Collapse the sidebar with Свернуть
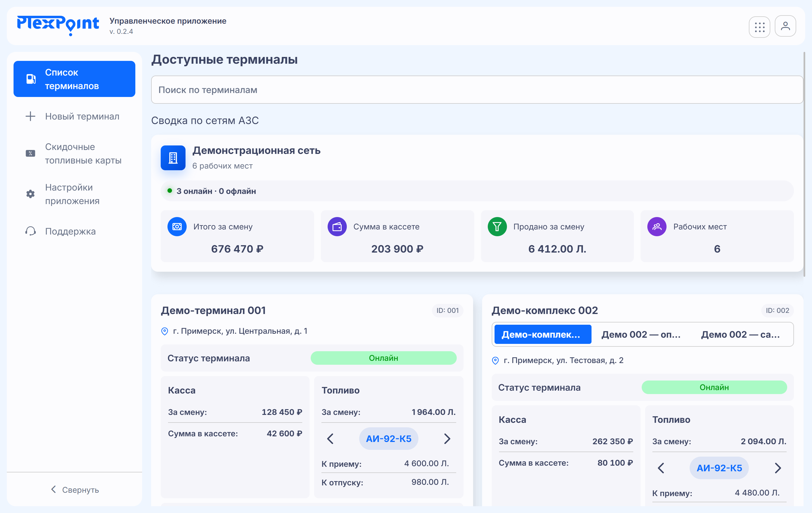 point(74,490)
